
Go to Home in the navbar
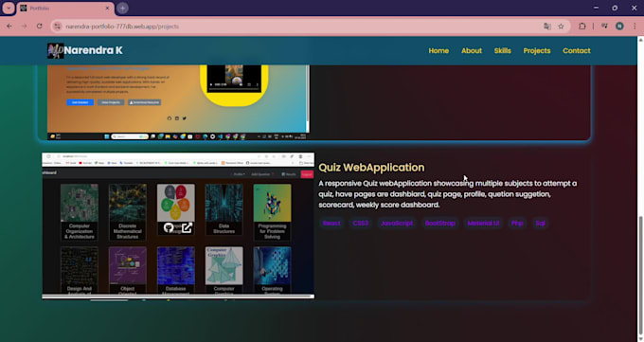(438, 50)
